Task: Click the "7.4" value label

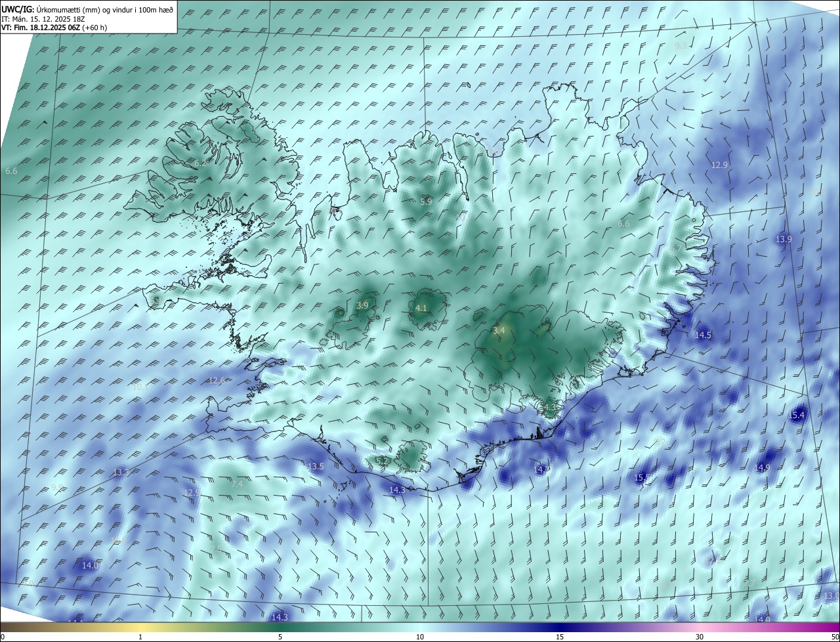Action: click(x=237, y=484)
